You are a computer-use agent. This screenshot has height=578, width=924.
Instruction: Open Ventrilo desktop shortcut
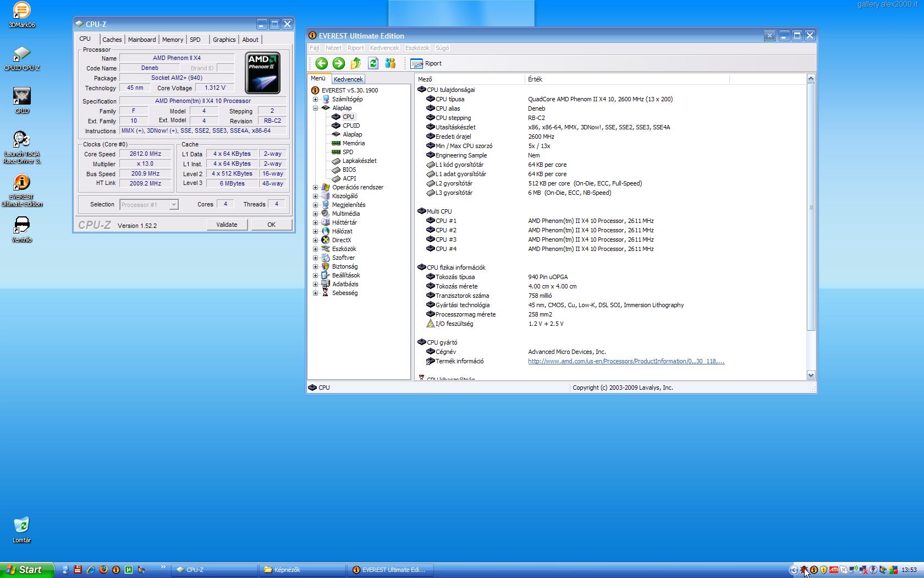coord(21,230)
